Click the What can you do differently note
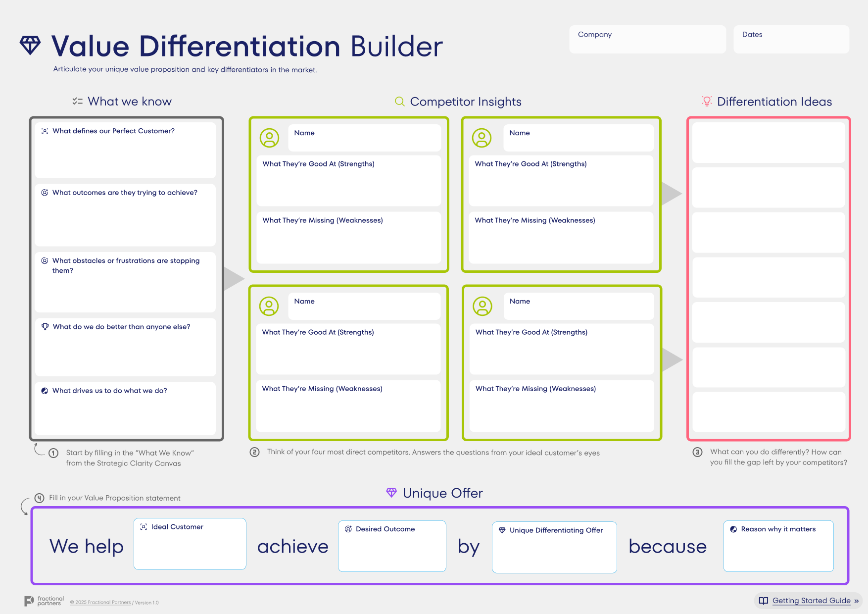 coord(778,457)
